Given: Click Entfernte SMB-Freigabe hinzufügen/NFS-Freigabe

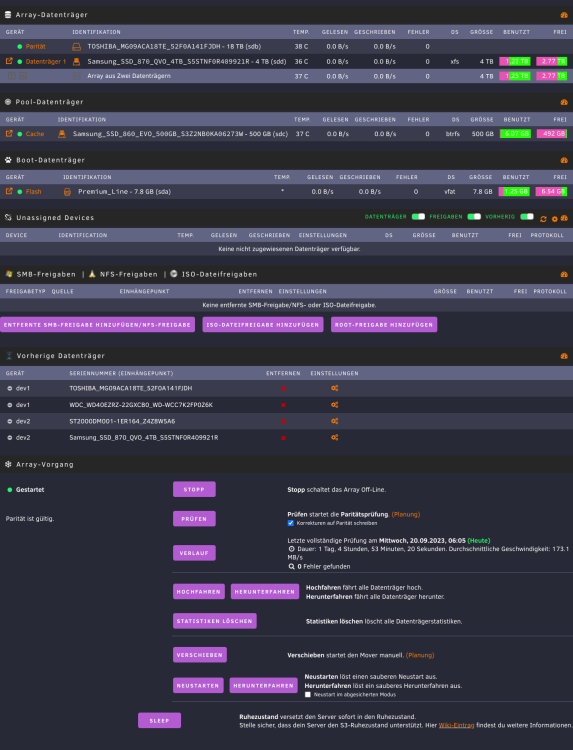Looking at the screenshot, I should point(97,324).
